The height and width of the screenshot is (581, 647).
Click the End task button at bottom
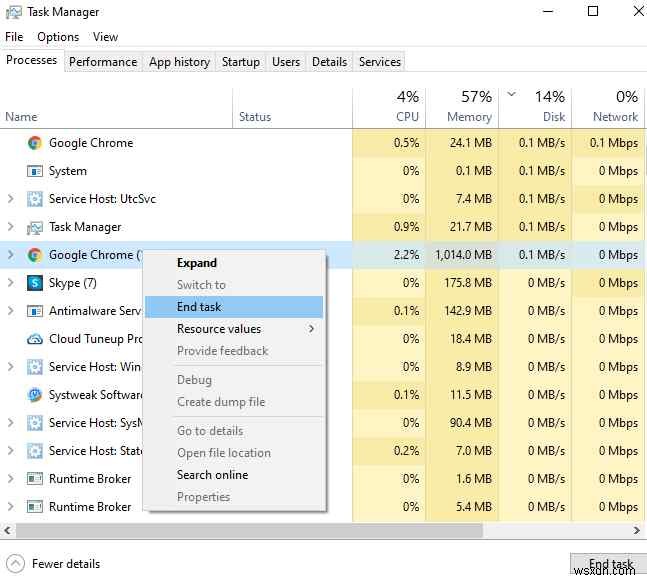(607, 564)
